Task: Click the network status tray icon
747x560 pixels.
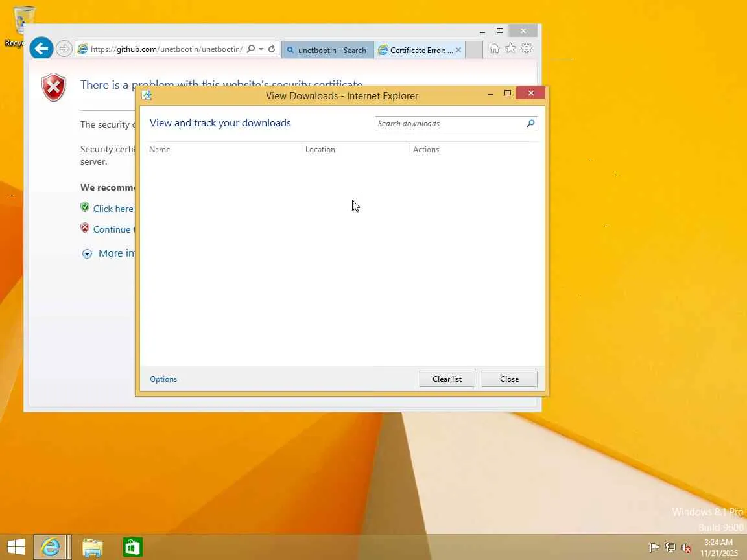Action: coord(670,548)
